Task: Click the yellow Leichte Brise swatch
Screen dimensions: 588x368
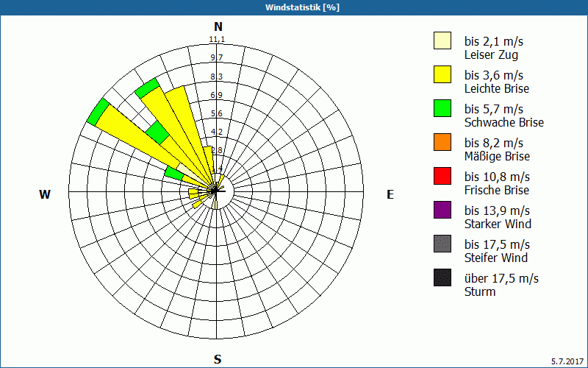Action: click(442, 74)
